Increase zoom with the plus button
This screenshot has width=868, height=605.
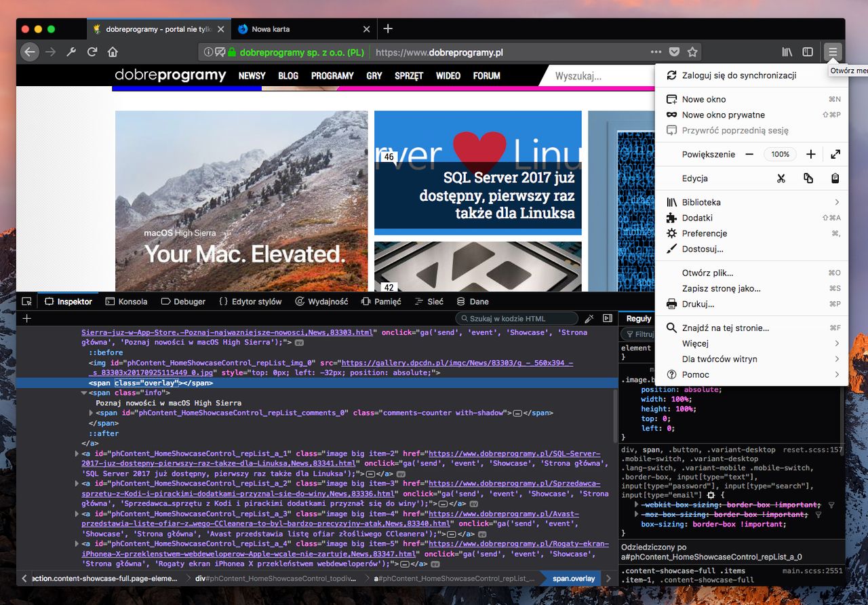pos(810,154)
